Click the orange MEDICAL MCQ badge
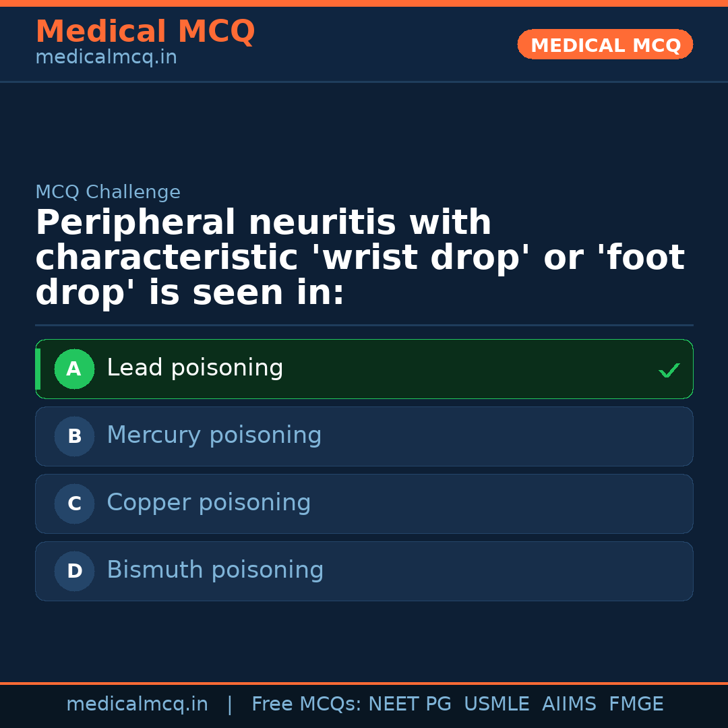 pyautogui.click(x=605, y=44)
